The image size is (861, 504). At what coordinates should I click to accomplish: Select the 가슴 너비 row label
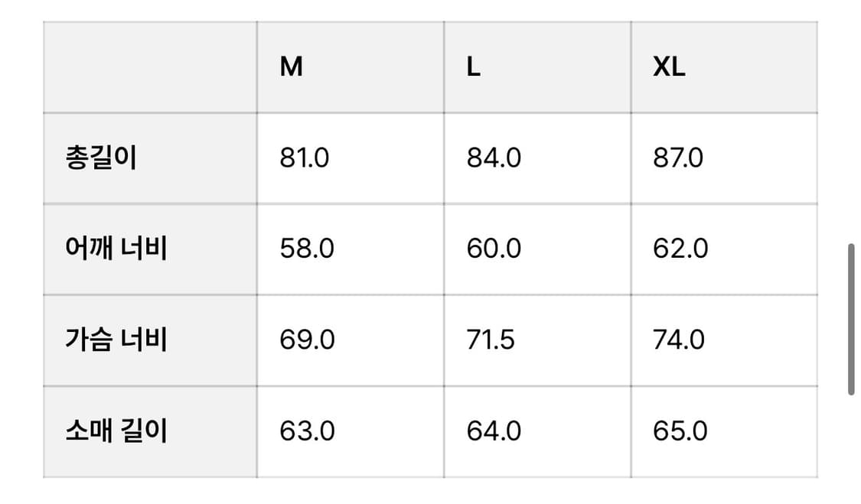[x=116, y=340]
